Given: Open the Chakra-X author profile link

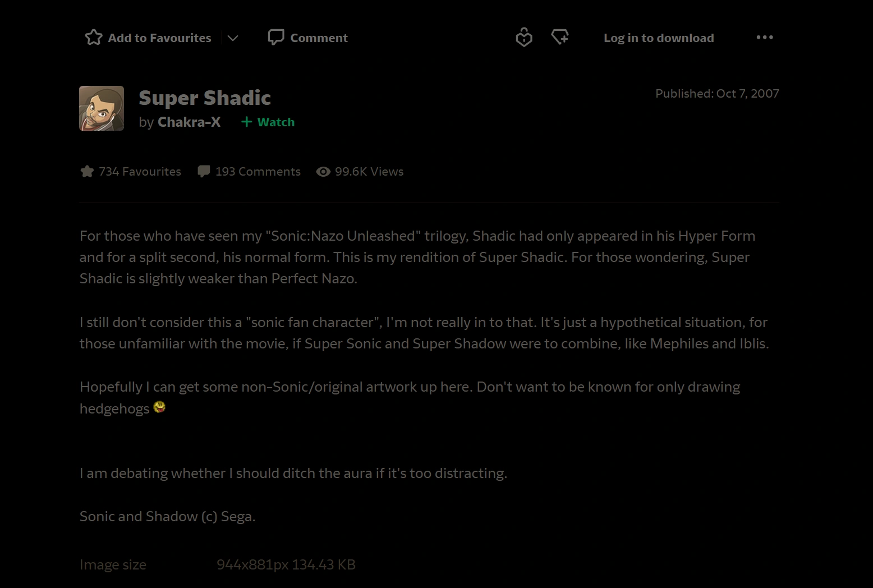Looking at the screenshot, I should [189, 122].
